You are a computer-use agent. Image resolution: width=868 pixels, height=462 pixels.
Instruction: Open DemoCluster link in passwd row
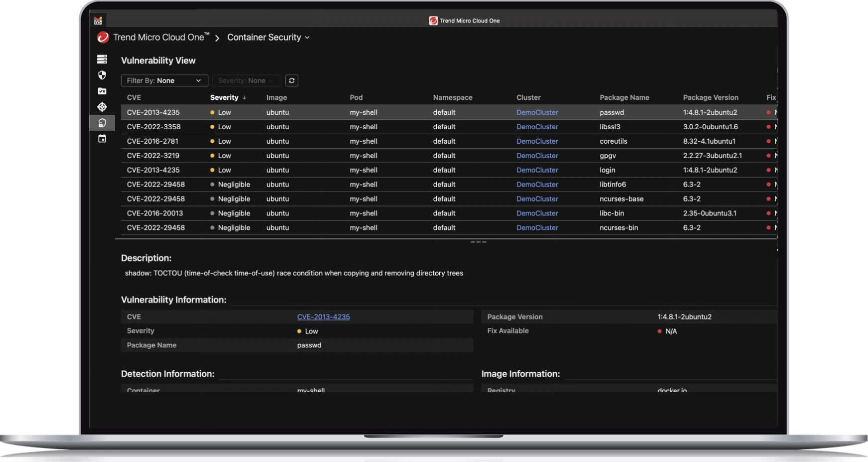coord(537,112)
